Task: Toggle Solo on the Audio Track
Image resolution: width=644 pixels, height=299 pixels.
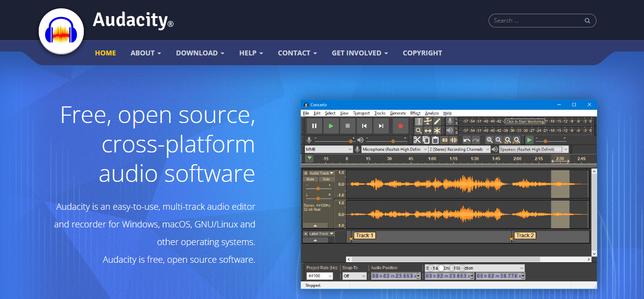Action: pos(326,179)
